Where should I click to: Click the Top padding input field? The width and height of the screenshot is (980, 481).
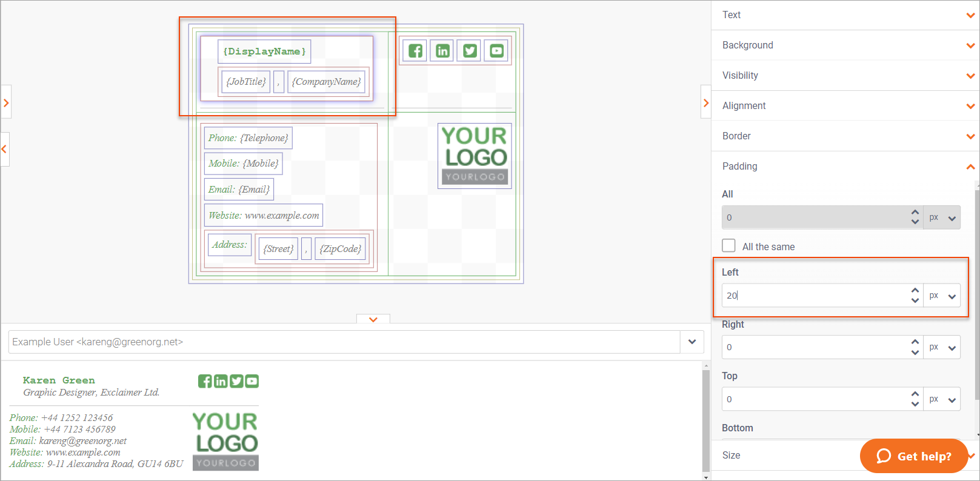[815, 399]
